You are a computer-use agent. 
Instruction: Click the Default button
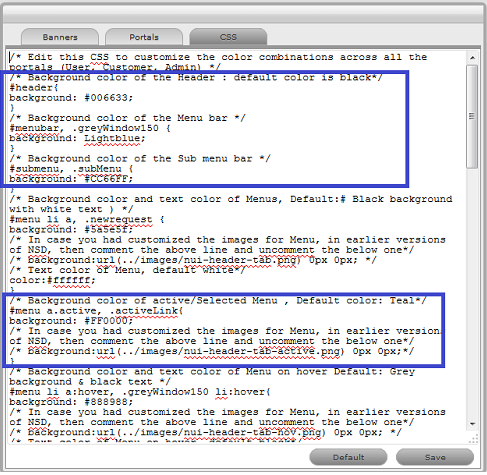click(x=348, y=457)
